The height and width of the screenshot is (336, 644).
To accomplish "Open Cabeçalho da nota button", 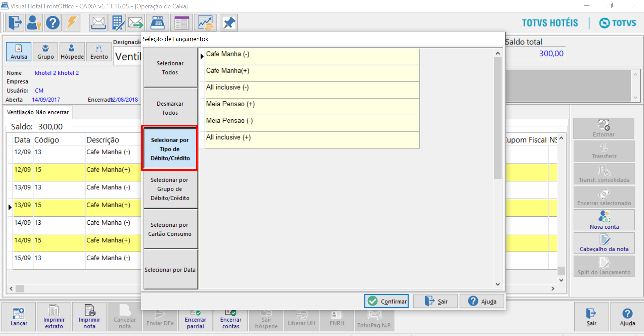I will 604,243.
